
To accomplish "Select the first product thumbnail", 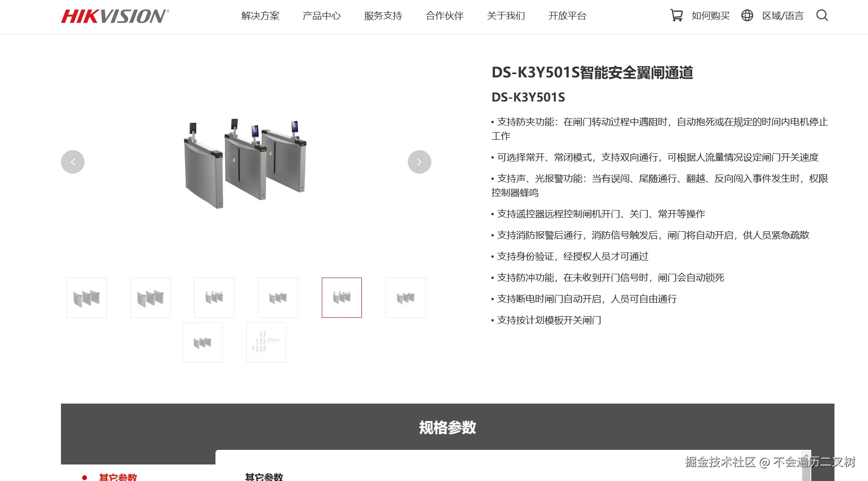I will (x=86, y=297).
